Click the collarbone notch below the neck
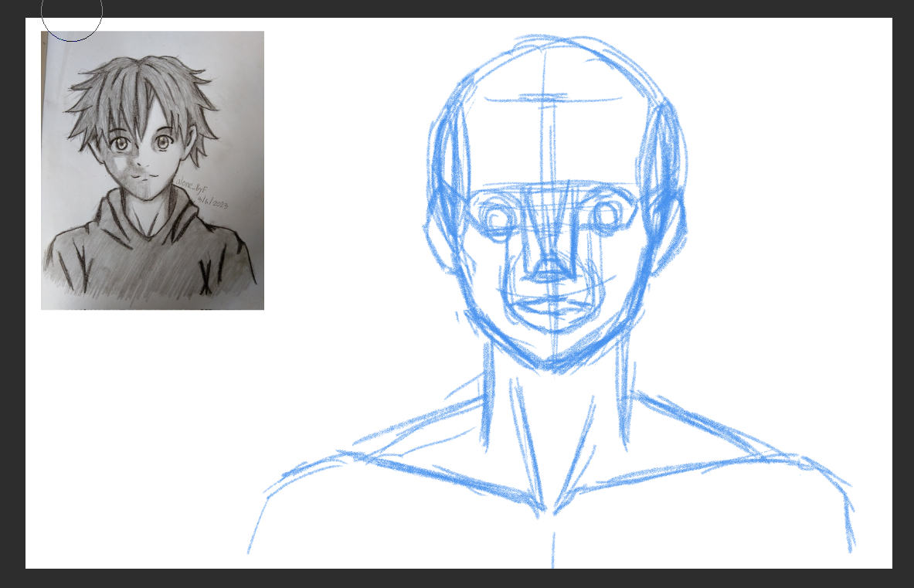This screenshot has width=914, height=588. pos(552,508)
